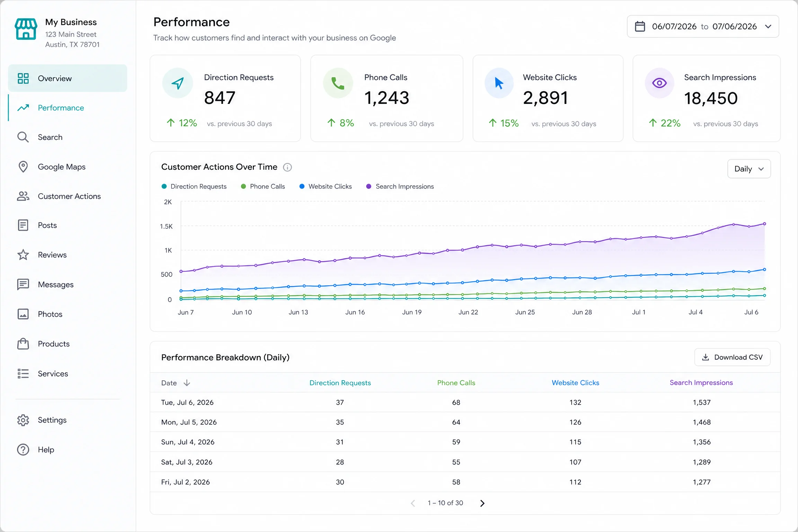798x532 pixels.
Task: Toggle Website Clicks series in chart legend
Action: 326,186
